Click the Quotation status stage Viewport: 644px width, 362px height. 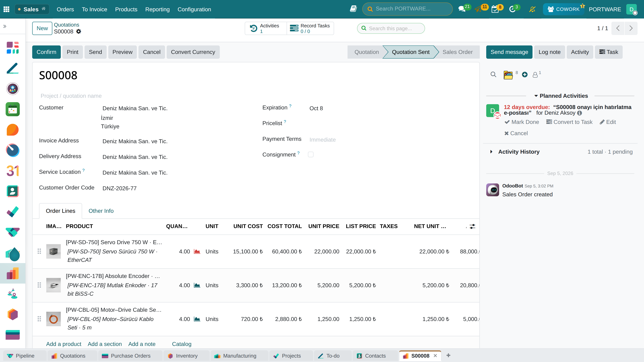coord(366,52)
